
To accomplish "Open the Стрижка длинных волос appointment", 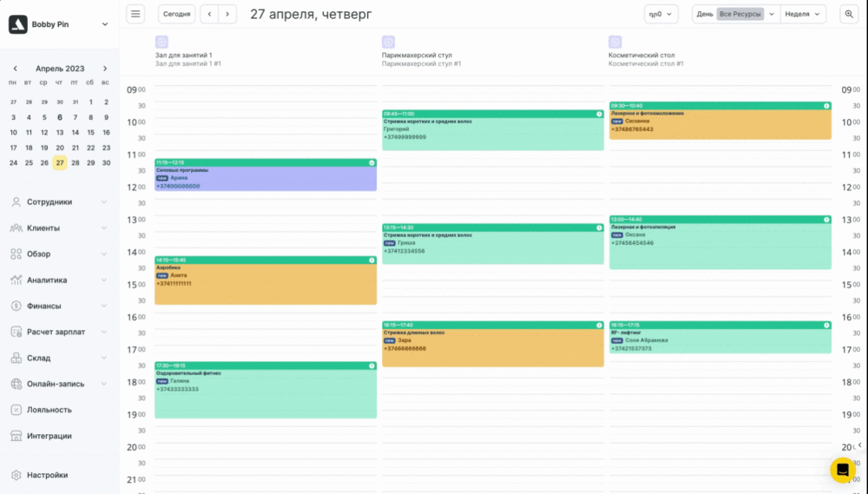I will [493, 344].
